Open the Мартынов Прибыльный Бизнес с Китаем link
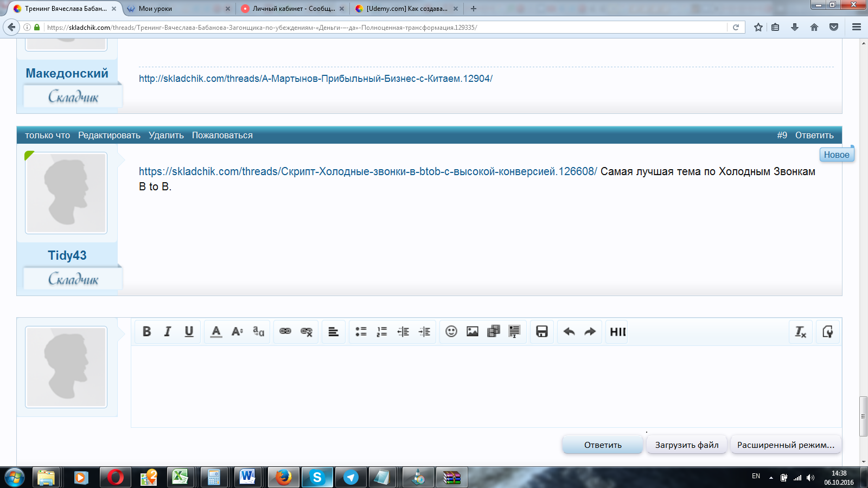This screenshot has width=868, height=488. [316, 79]
